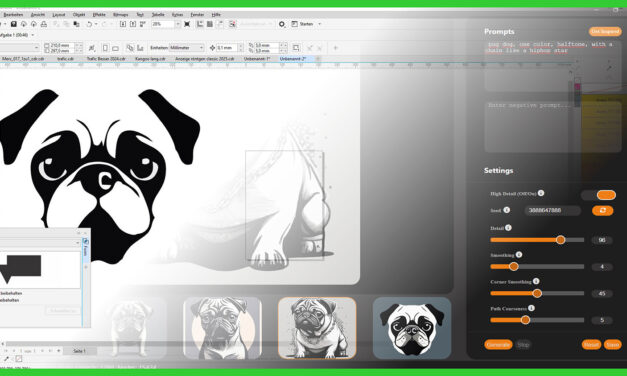Click the Undo arrow icon

point(89,24)
